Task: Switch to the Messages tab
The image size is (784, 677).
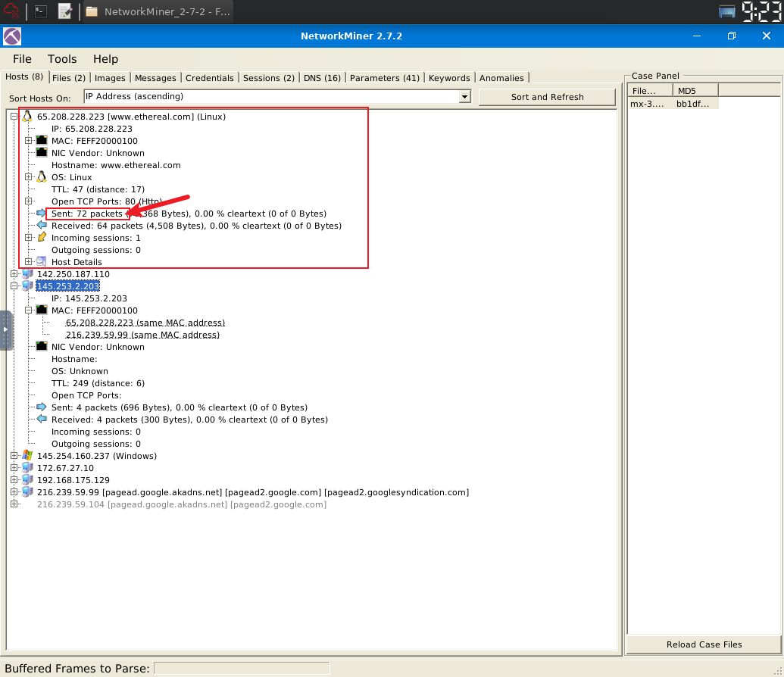Action: point(155,78)
